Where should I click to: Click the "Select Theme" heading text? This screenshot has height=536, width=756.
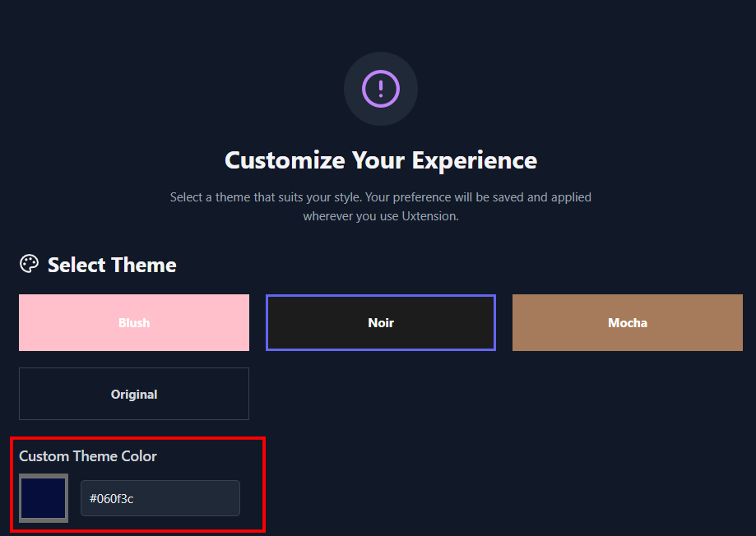(x=112, y=265)
